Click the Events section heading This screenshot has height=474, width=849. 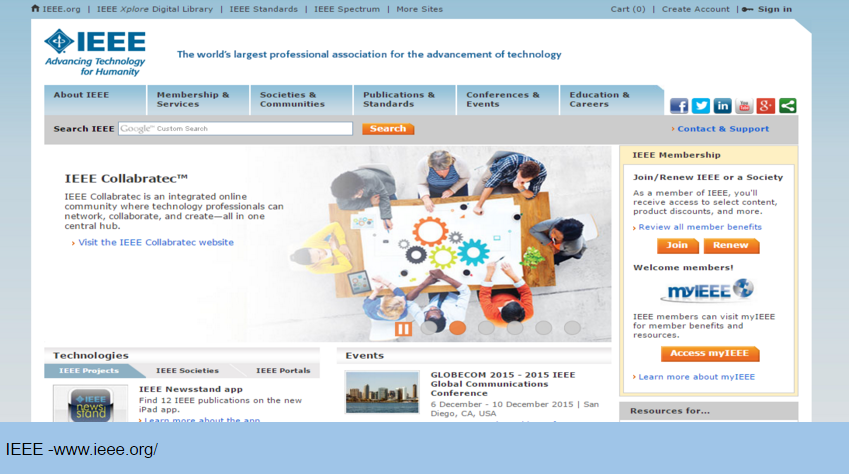[365, 356]
